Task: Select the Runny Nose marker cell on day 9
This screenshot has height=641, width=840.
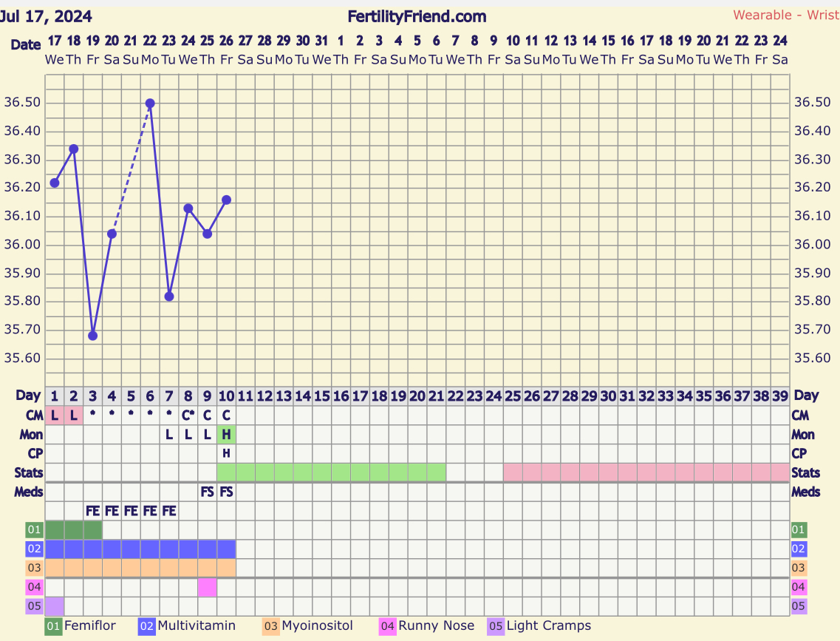Action: 208,588
